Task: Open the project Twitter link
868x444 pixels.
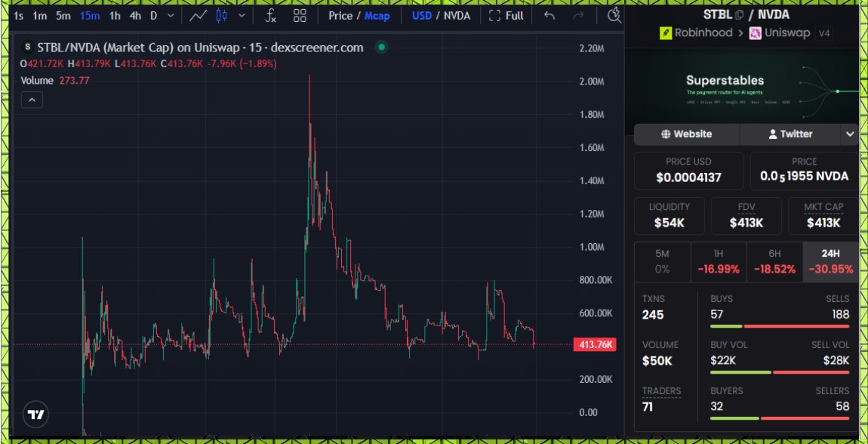Action: (x=790, y=134)
